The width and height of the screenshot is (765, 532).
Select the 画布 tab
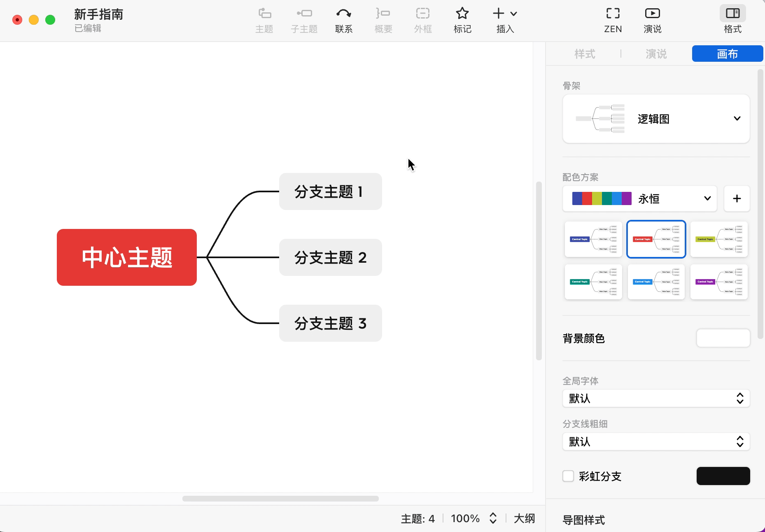[x=727, y=54]
